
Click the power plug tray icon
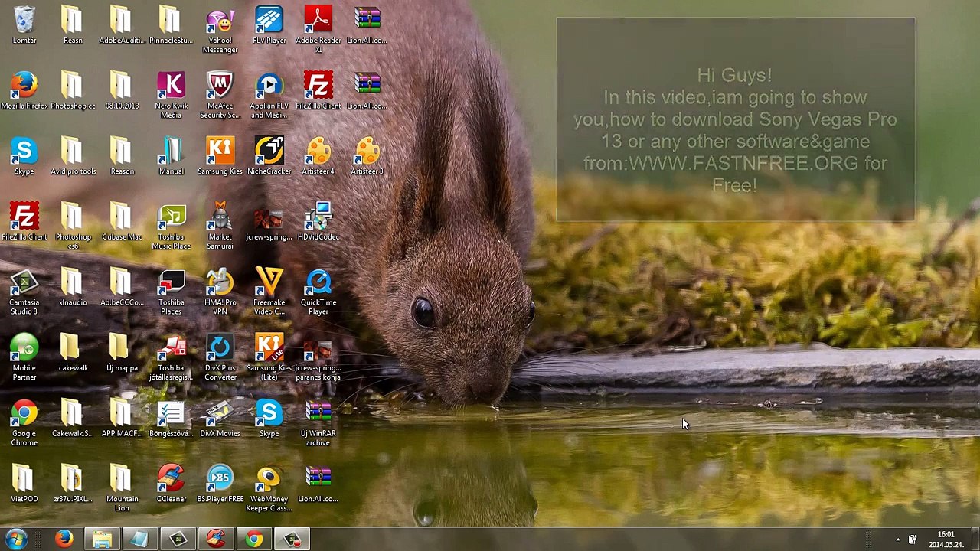(912, 540)
